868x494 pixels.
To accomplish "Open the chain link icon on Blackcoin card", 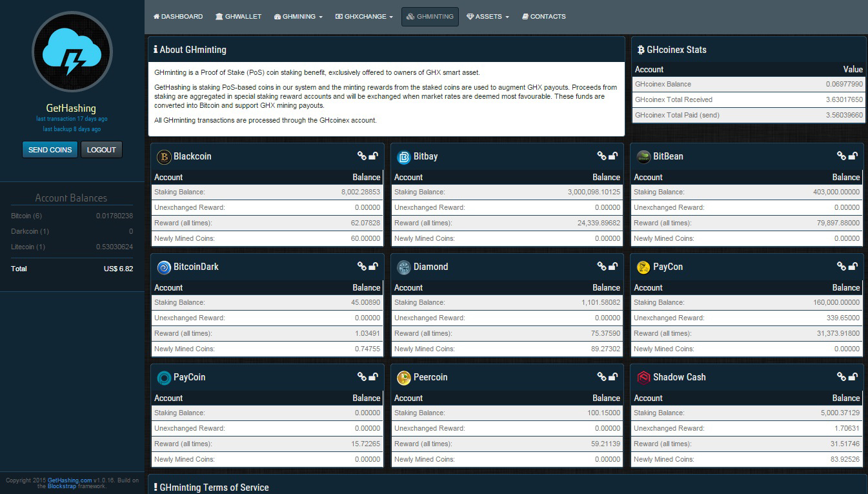I will click(362, 156).
